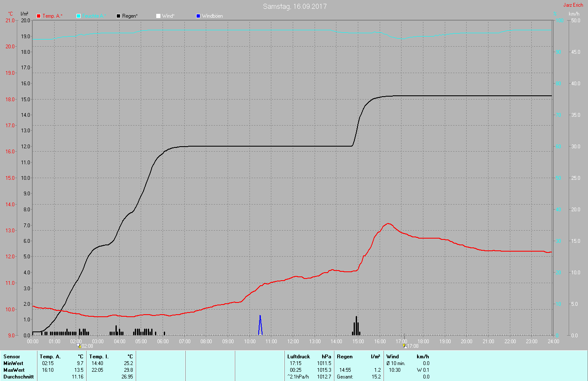Click the "Durchschnitt" row label
Viewport: 588px width, 381px height.
[18, 377]
